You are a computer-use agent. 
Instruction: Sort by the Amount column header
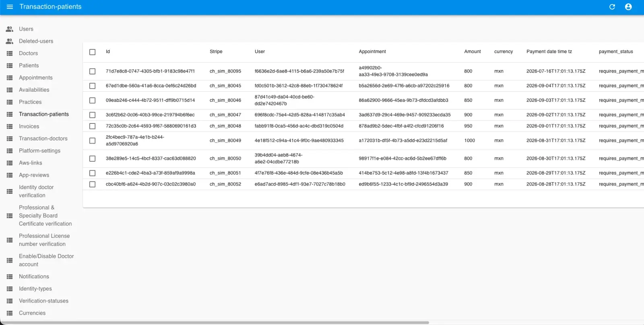tap(473, 51)
